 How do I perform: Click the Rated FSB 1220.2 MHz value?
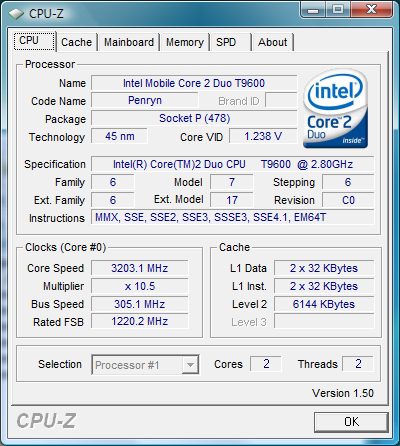(x=140, y=321)
